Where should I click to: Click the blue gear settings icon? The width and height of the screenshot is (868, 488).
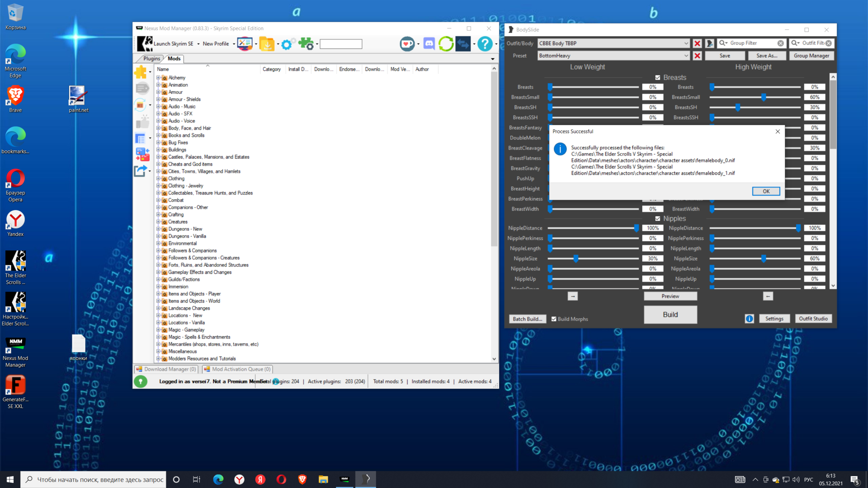(x=286, y=44)
